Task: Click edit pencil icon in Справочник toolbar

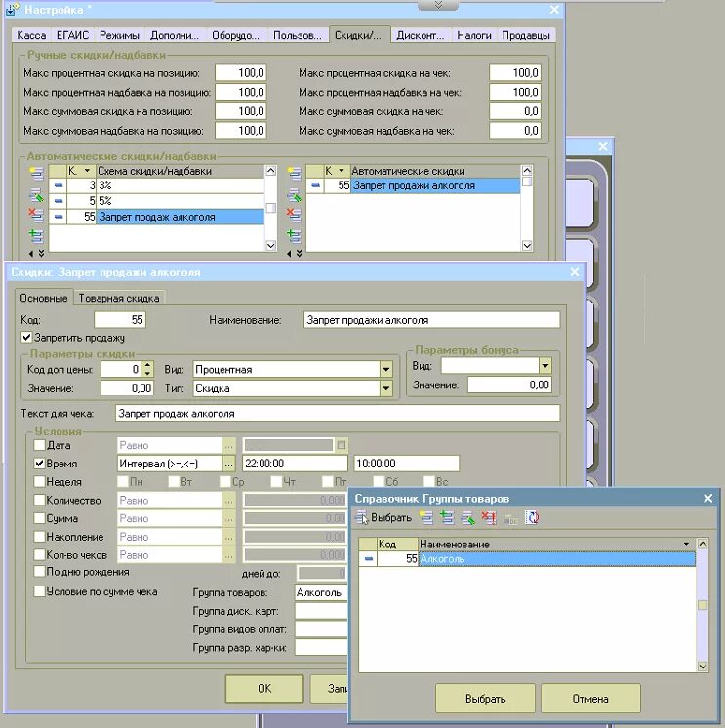Action: [x=467, y=517]
